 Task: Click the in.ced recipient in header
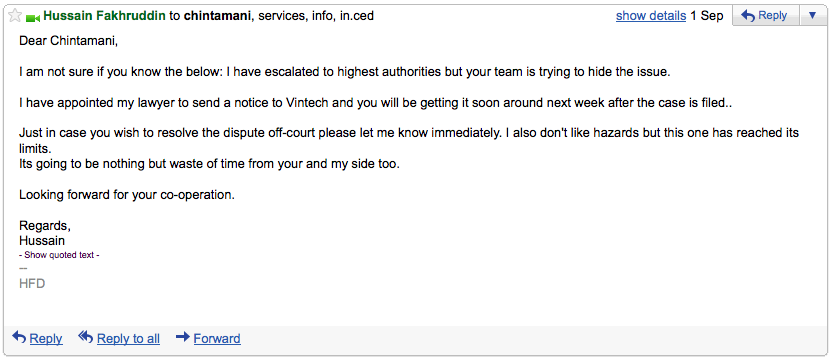pyautogui.click(x=356, y=16)
